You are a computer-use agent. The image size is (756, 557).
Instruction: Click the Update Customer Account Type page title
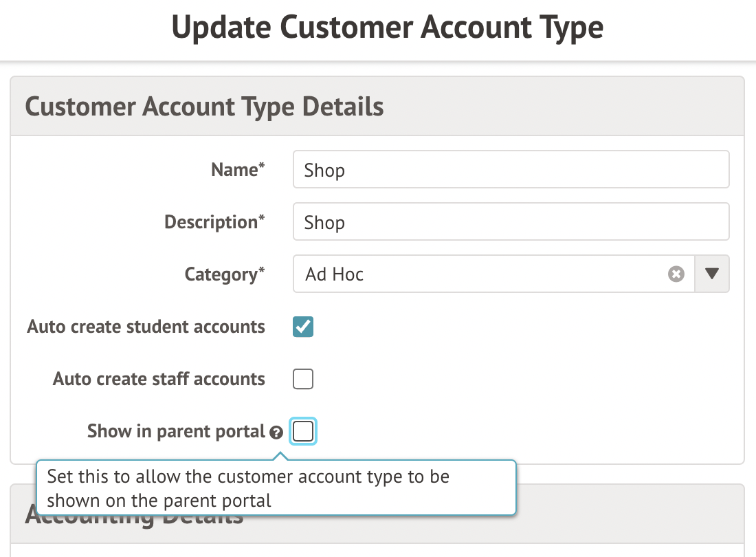click(x=387, y=28)
